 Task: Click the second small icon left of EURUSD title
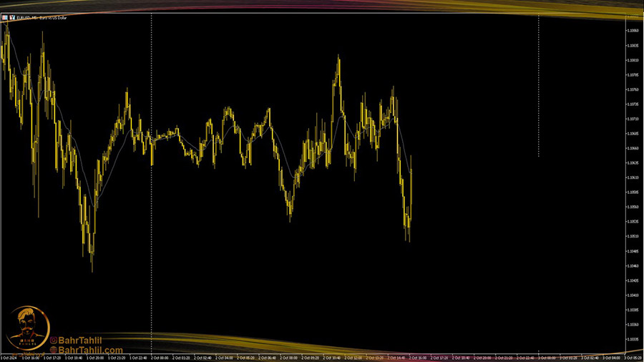click(11, 18)
